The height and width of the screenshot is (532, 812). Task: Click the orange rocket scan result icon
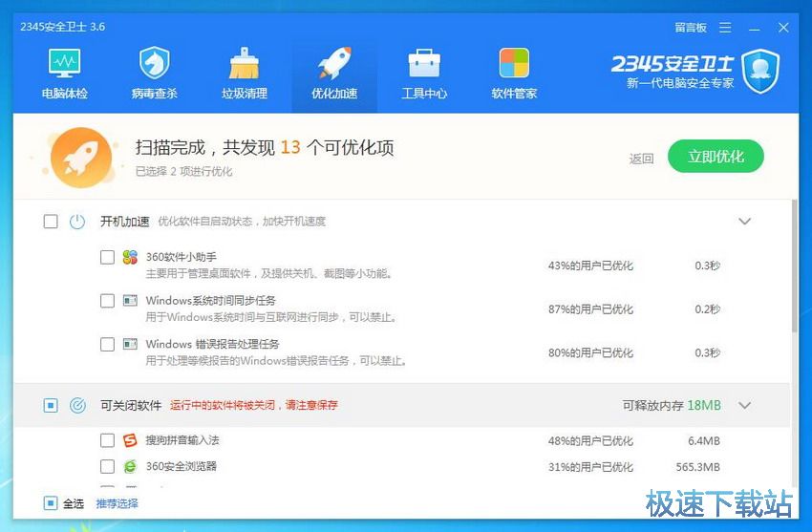pos(81,158)
